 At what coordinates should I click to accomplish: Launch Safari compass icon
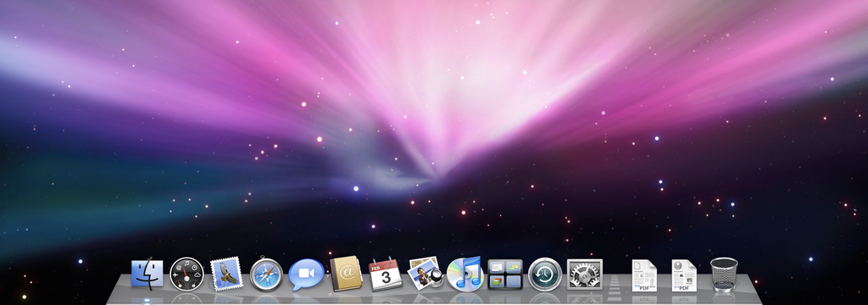[266, 274]
